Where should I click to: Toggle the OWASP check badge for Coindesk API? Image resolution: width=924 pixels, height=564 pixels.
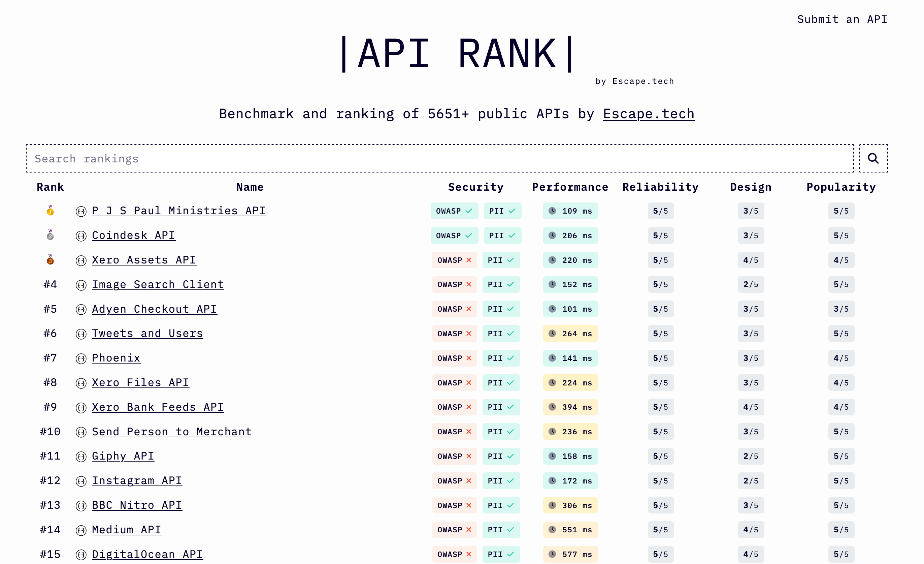pyautogui.click(x=455, y=235)
